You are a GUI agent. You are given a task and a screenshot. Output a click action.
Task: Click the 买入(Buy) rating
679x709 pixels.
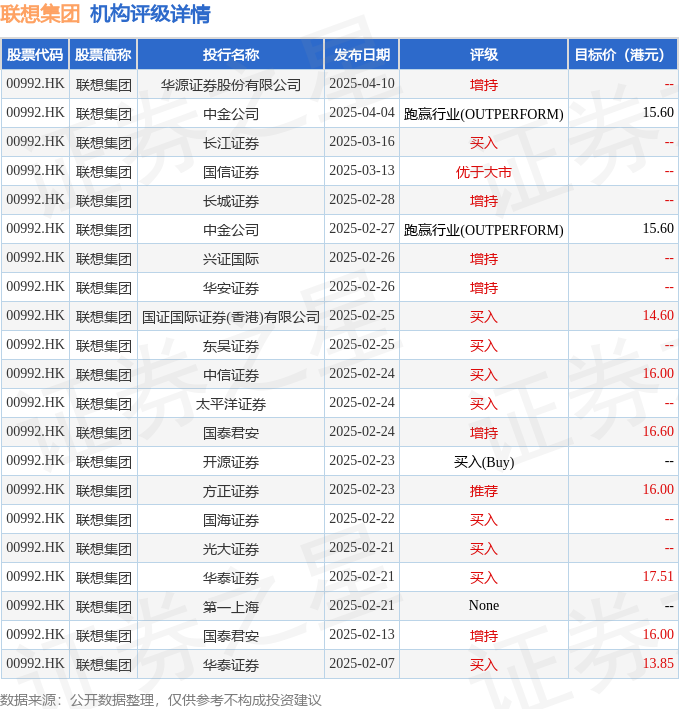tap(484, 462)
